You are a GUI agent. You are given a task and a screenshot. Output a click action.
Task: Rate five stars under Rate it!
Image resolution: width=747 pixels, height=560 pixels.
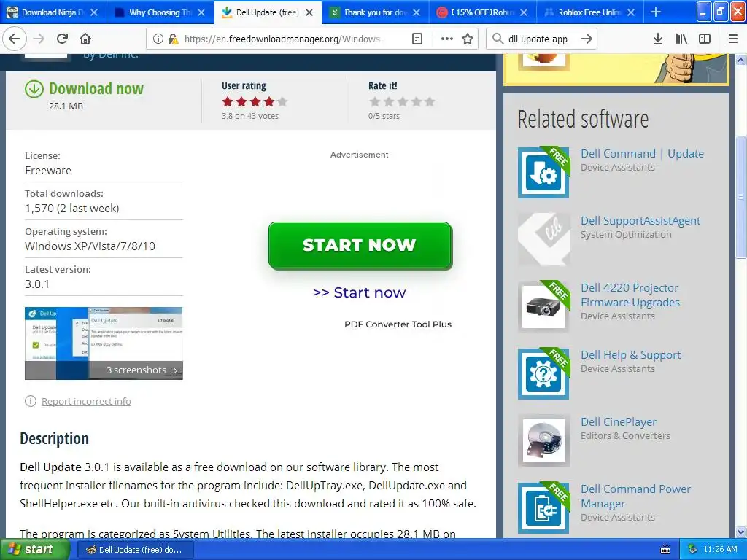tap(430, 101)
